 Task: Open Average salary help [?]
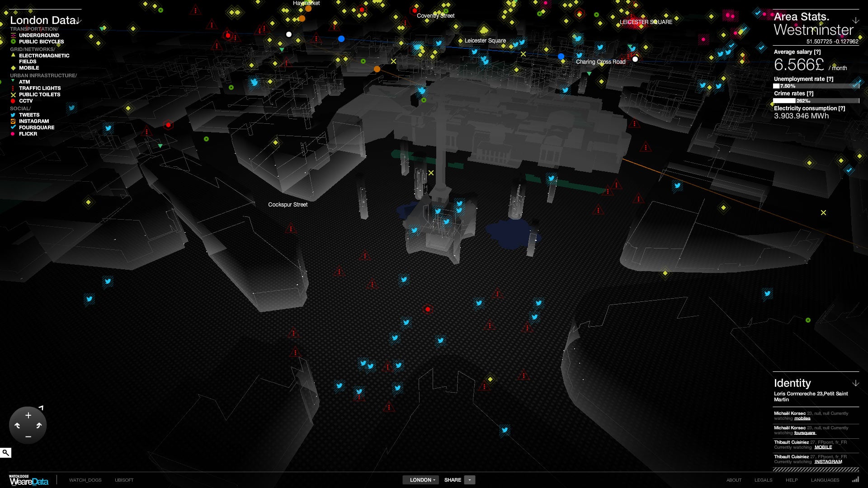point(817,52)
